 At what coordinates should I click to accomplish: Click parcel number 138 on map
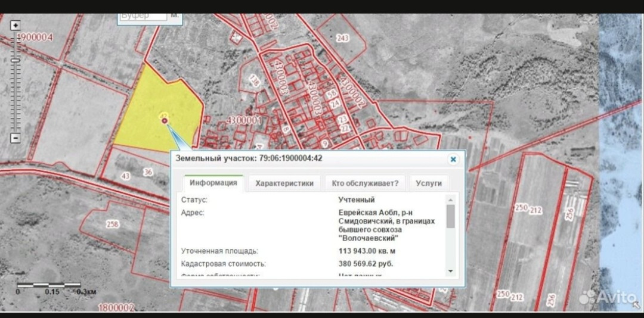coord(255,80)
